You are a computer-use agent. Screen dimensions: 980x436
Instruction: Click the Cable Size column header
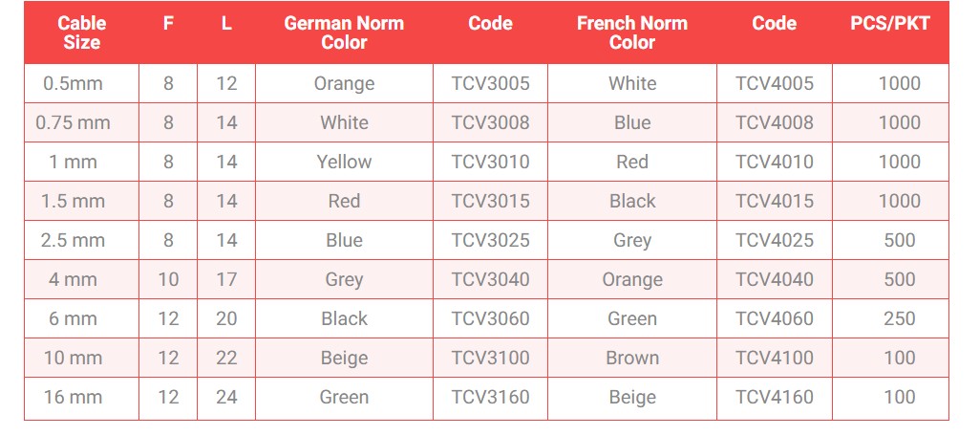click(81, 33)
